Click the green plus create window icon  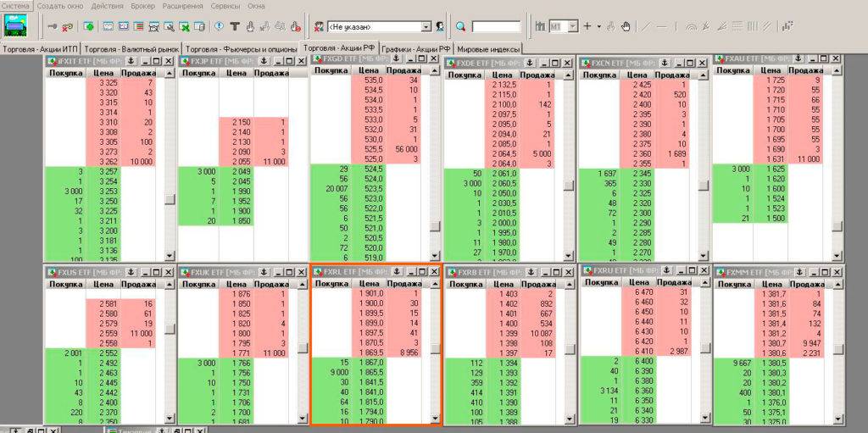point(88,26)
